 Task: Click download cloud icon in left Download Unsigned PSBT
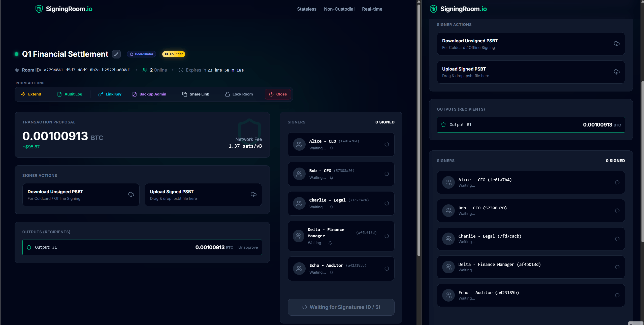coord(131,194)
